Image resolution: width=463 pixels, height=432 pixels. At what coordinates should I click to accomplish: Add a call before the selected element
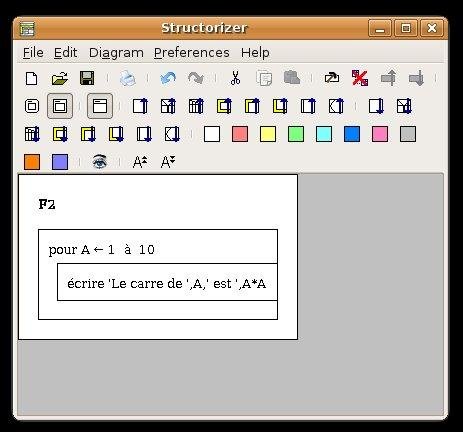click(308, 106)
